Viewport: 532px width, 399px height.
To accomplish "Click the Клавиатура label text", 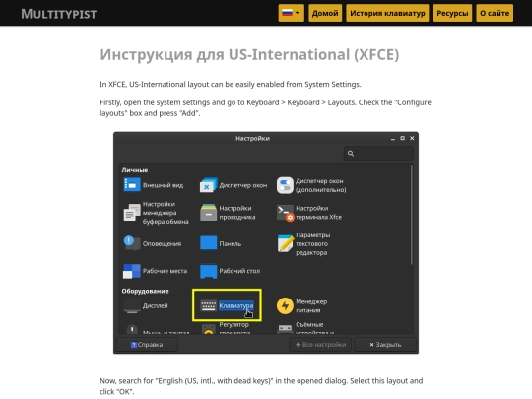I will 236,305.
